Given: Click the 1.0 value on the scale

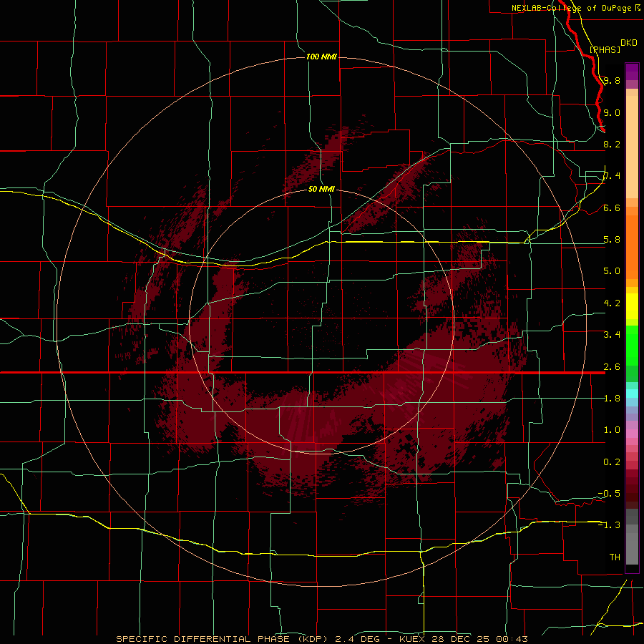Looking at the screenshot, I should pos(612,430).
